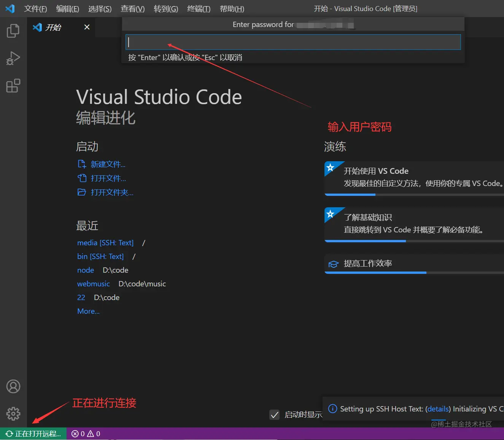
Task: Click the star badge on 开始使用 VS Code card
Action: click(x=330, y=167)
